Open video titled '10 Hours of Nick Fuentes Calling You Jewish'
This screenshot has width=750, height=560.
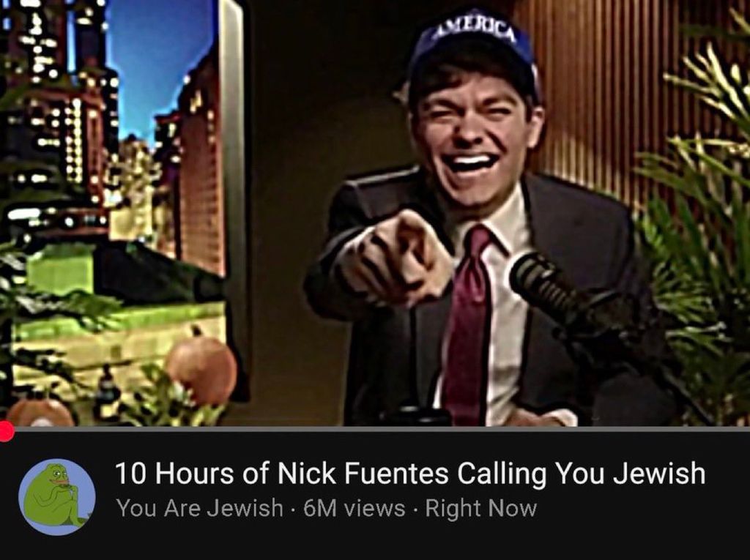pos(410,474)
